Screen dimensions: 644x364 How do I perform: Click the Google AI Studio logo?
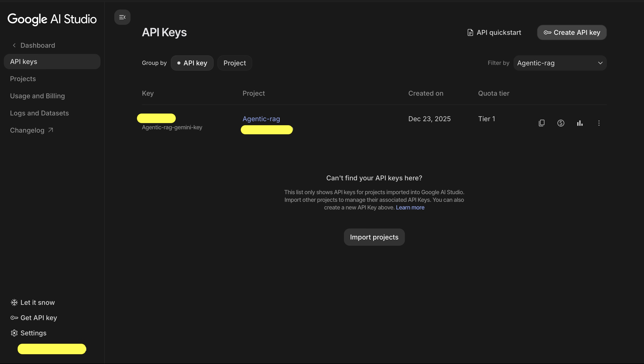[x=51, y=19]
